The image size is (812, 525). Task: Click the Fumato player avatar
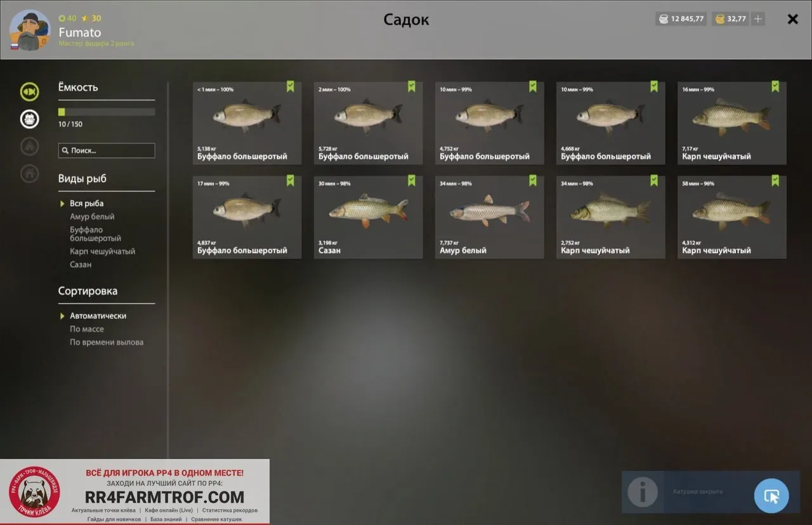(29, 30)
